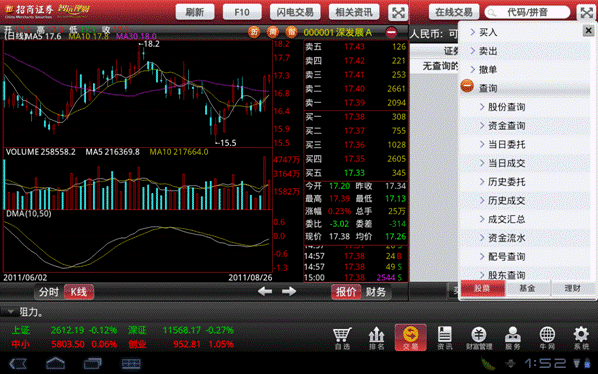Click the fullscreen expand icon beside 相关资讯
The height and width of the screenshot is (374, 598).
398,13
